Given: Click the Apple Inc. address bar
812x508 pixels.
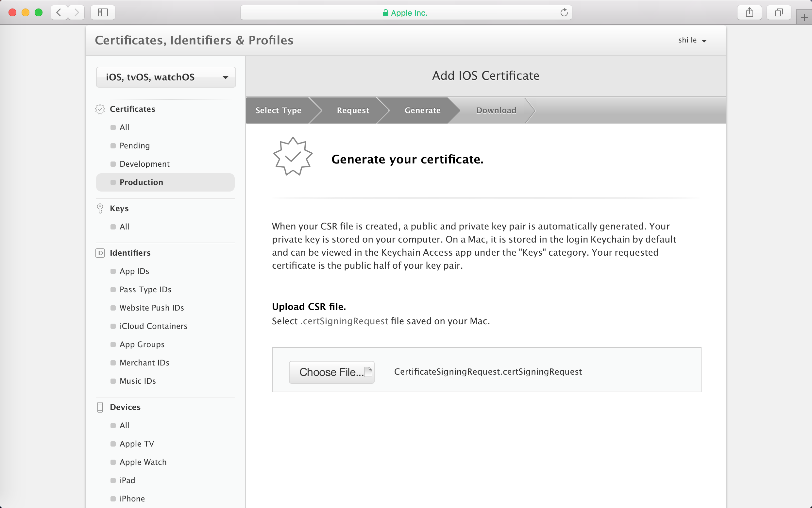Looking at the screenshot, I should (406, 12).
